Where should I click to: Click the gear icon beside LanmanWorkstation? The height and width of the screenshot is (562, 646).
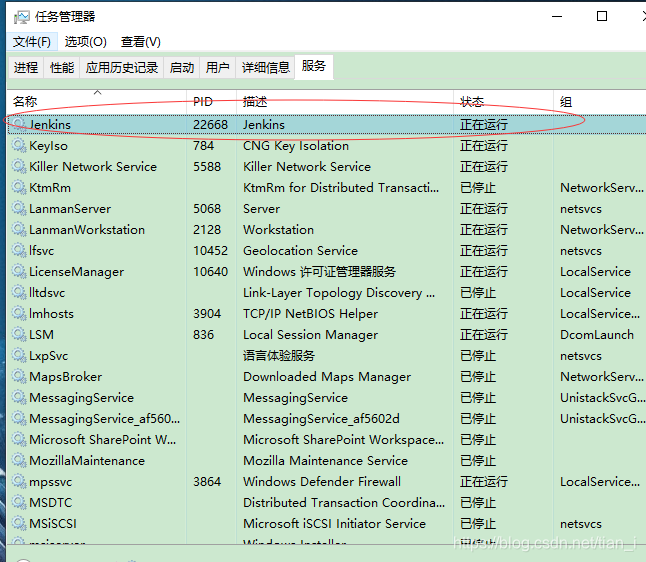click(19, 229)
